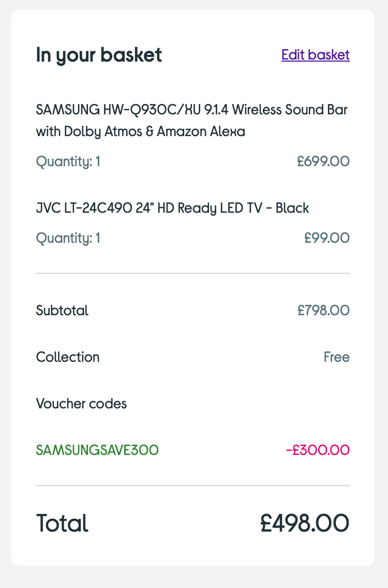Click the "Free" collection cost
The height and width of the screenshot is (588, 388).
(336, 357)
